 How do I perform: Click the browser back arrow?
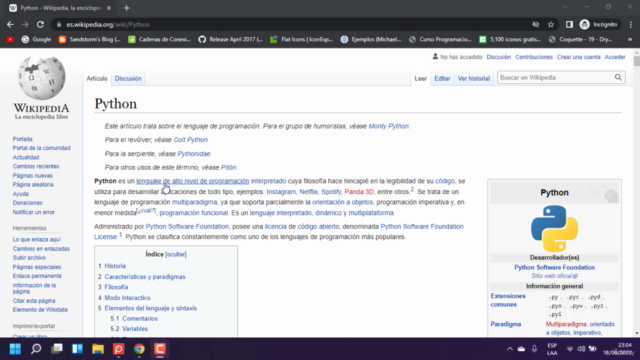(10, 24)
